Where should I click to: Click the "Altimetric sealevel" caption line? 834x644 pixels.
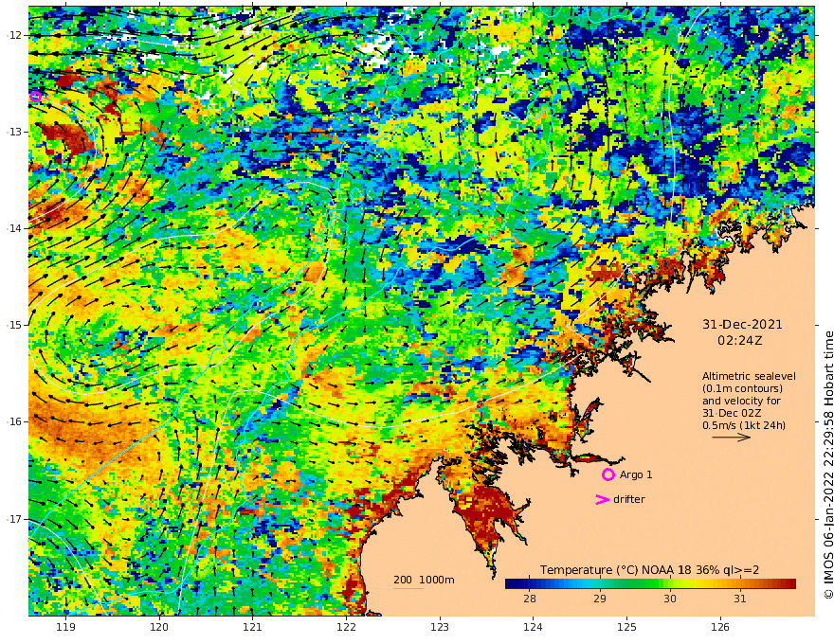749,376
